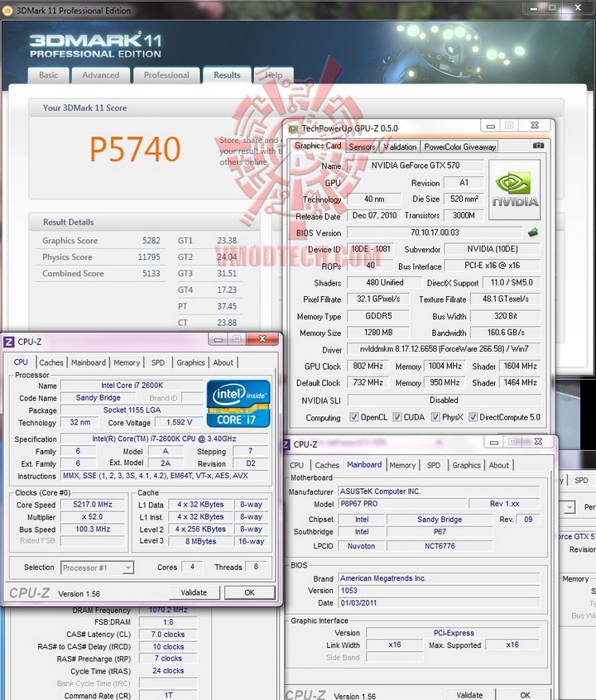Click the Core Speed value 5217.0 MHz
Viewport: 596px width, 700px height.
click(93, 505)
